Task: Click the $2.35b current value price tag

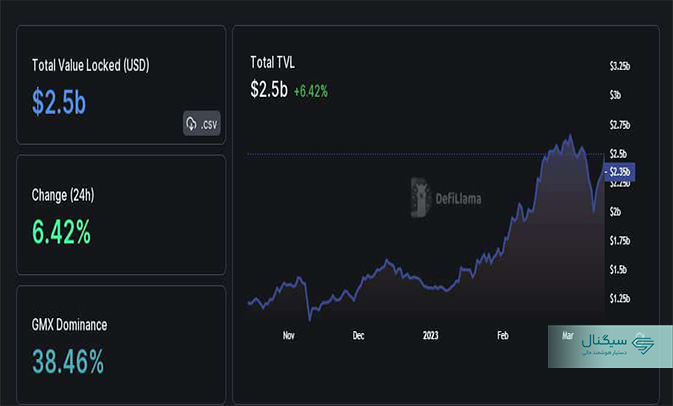Action: click(x=620, y=172)
